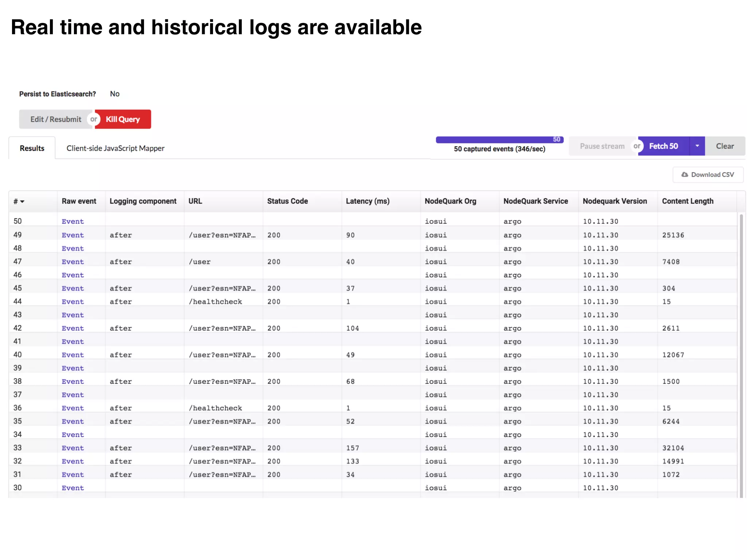Select content length value 32104
Image resolution: width=747 pixels, height=560 pixels.
[x=673, y=448]
